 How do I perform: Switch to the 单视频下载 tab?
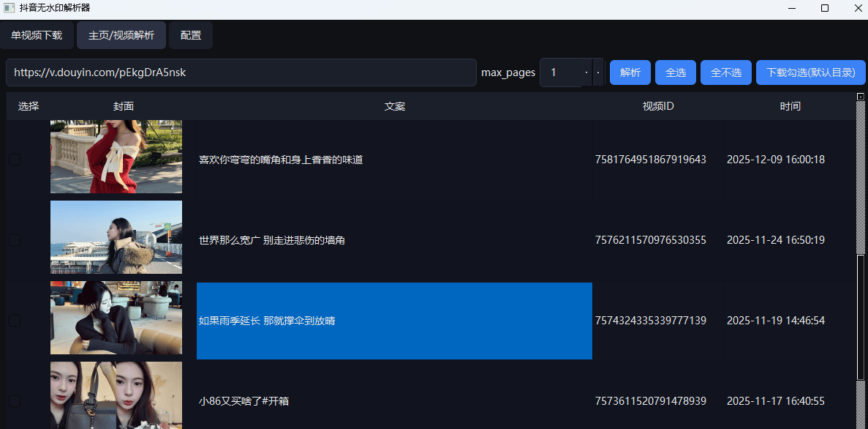point(37,35)
